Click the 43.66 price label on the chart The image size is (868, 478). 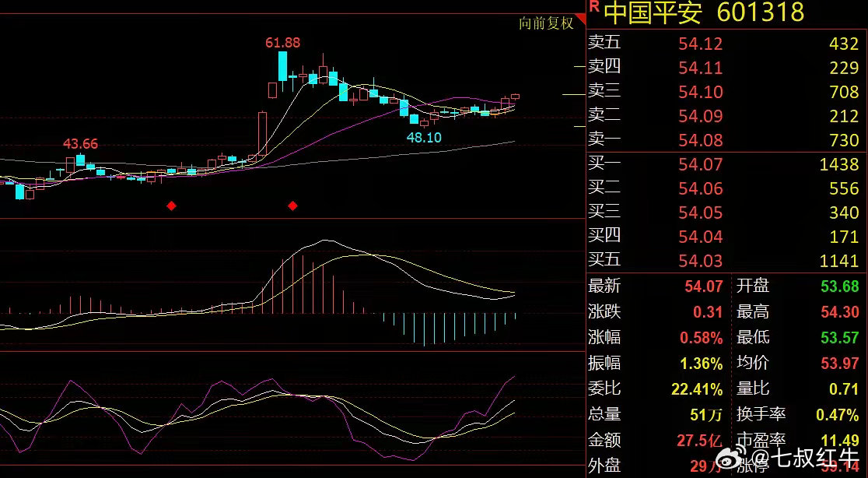click(80, 144)
